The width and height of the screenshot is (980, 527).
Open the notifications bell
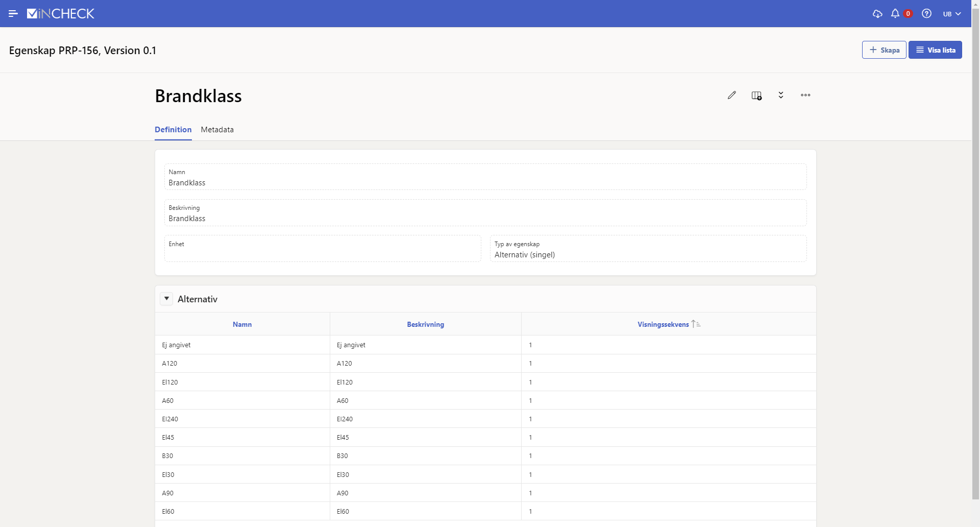tap(895, 14)
